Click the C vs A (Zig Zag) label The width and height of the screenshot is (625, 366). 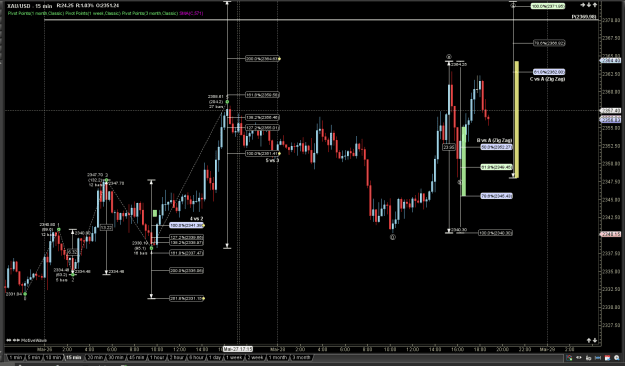(547, 79)
